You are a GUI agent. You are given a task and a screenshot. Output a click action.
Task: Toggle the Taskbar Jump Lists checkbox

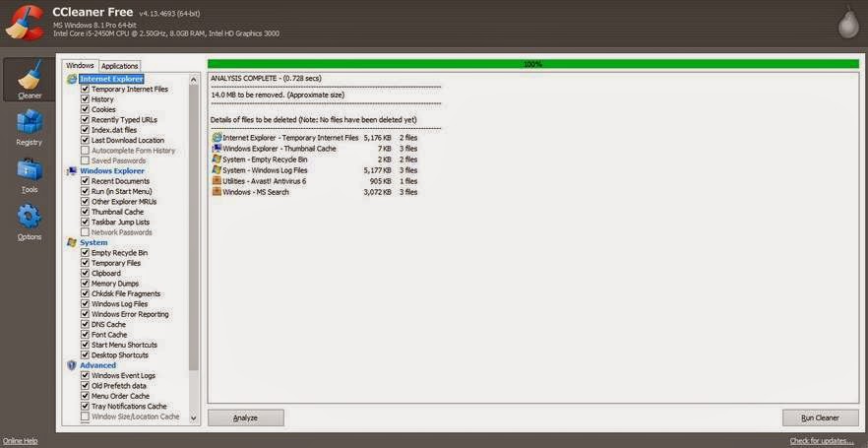click(x=85, y=223)
